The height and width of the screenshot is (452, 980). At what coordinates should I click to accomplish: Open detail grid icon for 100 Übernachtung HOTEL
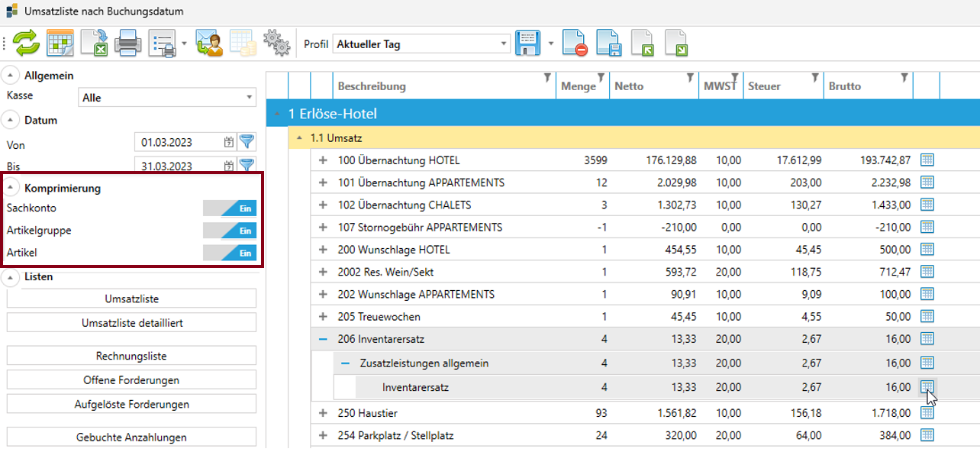tap(927, 160)
